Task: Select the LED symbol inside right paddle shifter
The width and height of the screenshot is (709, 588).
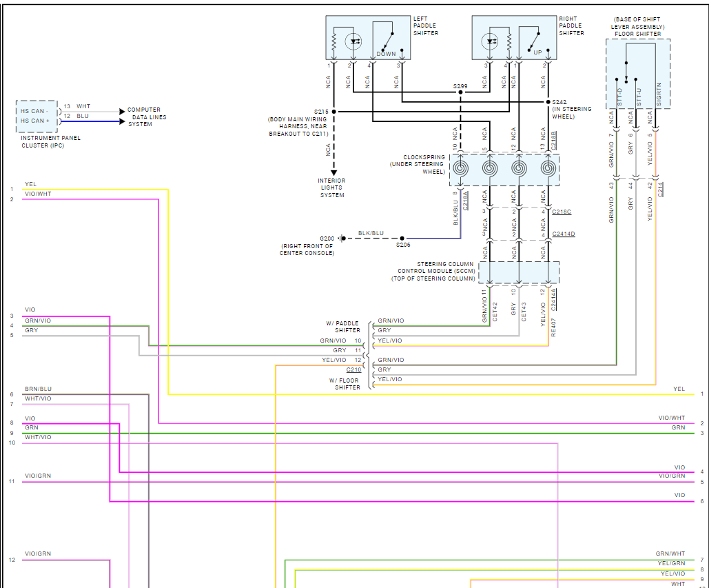Action: click(x=491, y=41)
